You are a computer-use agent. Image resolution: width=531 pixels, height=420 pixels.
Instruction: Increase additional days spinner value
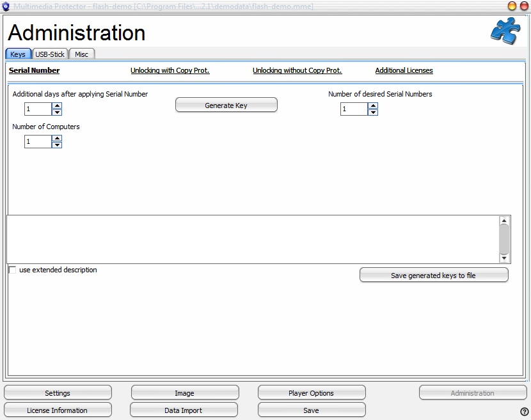(57, 105)
